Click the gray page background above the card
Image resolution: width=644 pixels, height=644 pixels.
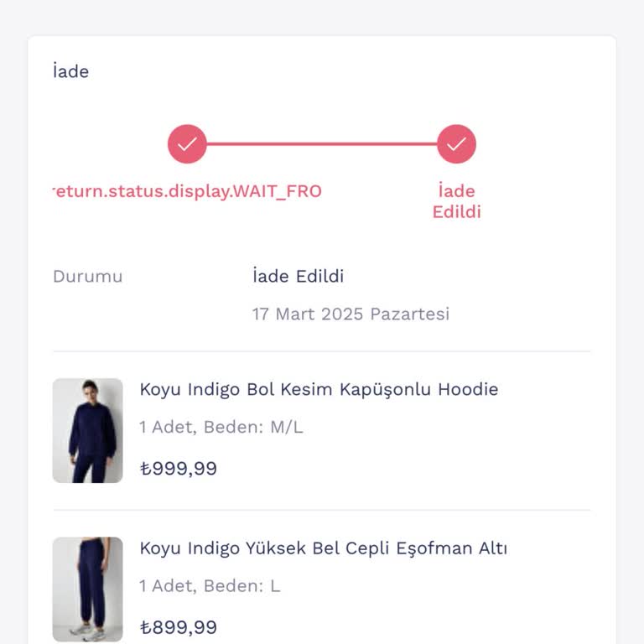coord(322,17)
